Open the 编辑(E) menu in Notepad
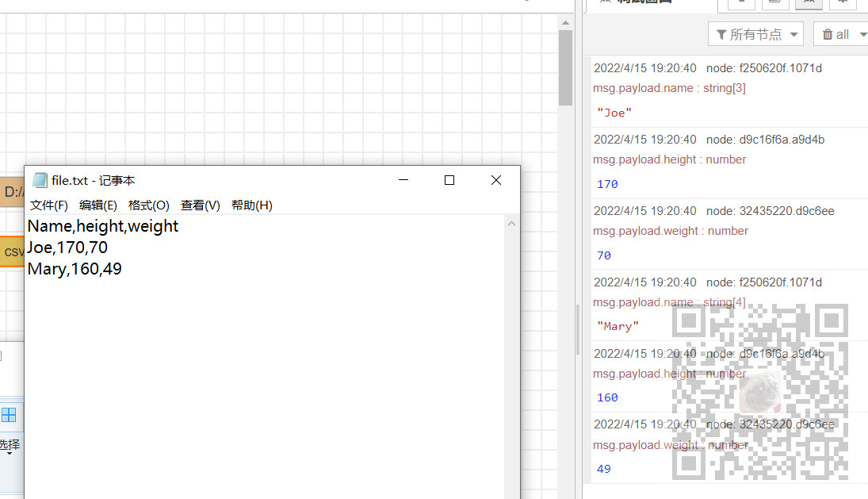 98,205
